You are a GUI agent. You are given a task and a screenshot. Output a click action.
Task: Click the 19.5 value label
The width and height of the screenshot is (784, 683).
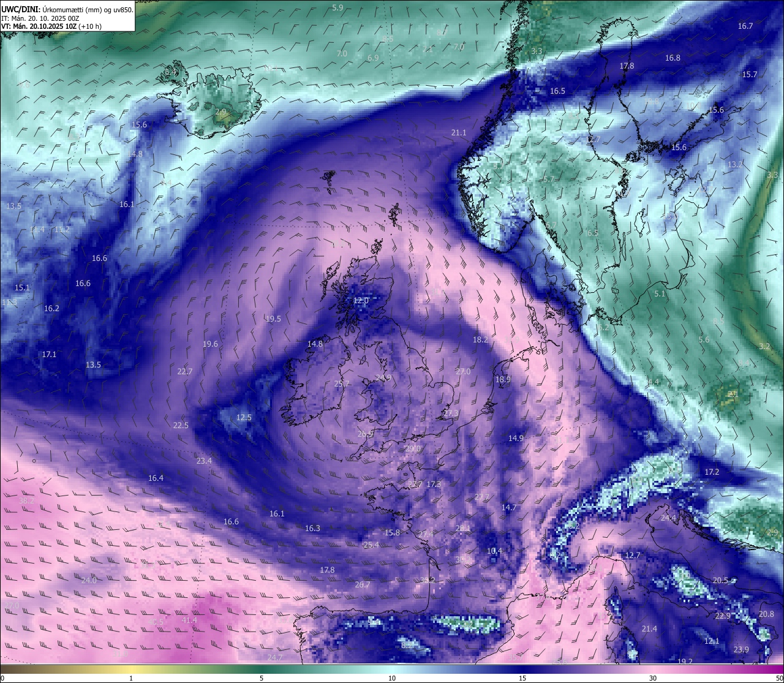click(273, 319)
